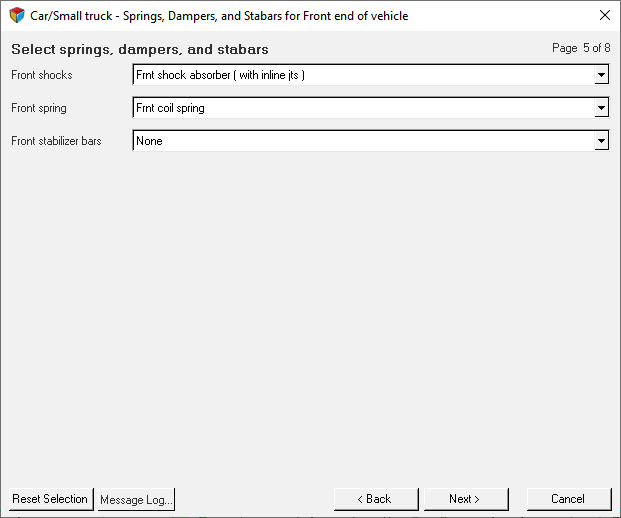Click the 'Front stabilizer bars' label
The height and width of the screenshot is (518, 621).
56,141
